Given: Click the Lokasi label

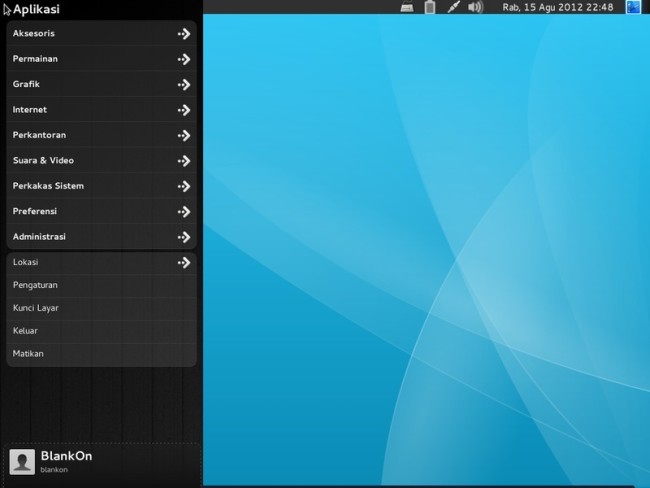Looking at the screenshot, I should tap(25, 262).
